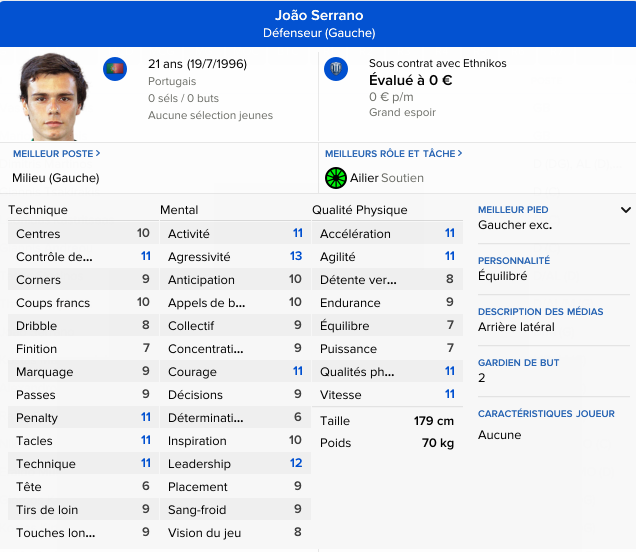Click the Personnalité heading
The height and width of the screenshot is (552, 636).
click(514, 261)
